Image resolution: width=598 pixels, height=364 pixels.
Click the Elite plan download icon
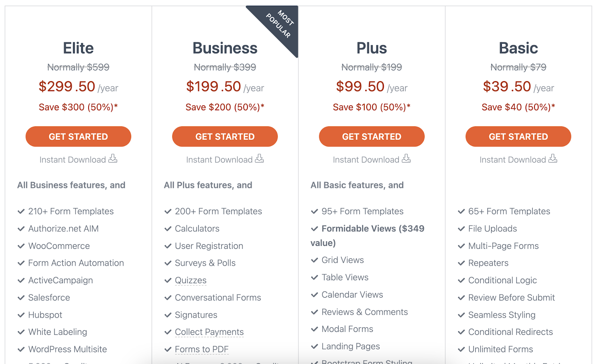pyautogui.click(x=113, y=159)
